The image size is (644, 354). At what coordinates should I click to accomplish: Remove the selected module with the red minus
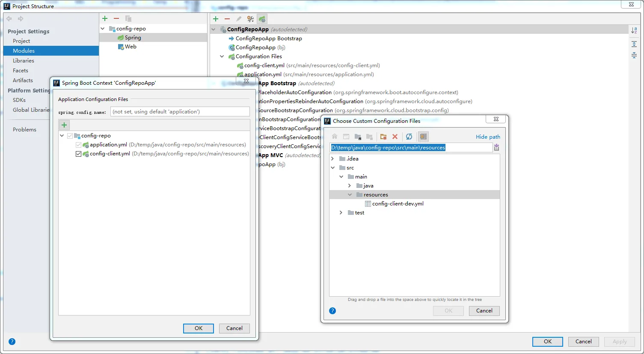click(116, 18)
